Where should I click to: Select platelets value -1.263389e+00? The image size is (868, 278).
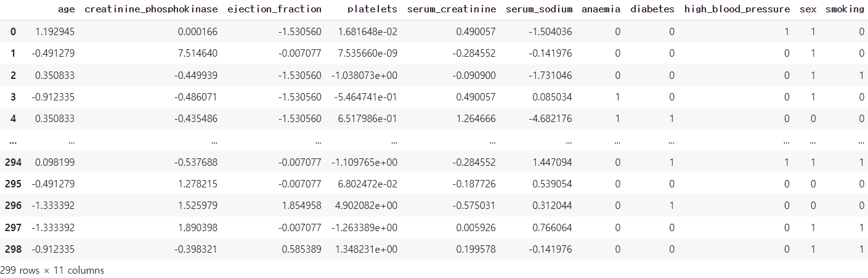click(366, 227)
